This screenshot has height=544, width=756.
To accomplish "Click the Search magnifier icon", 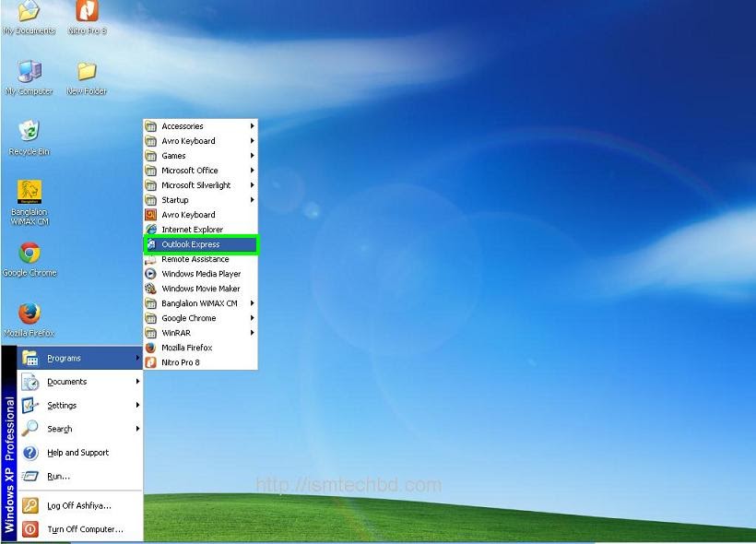I will [30, 428].
